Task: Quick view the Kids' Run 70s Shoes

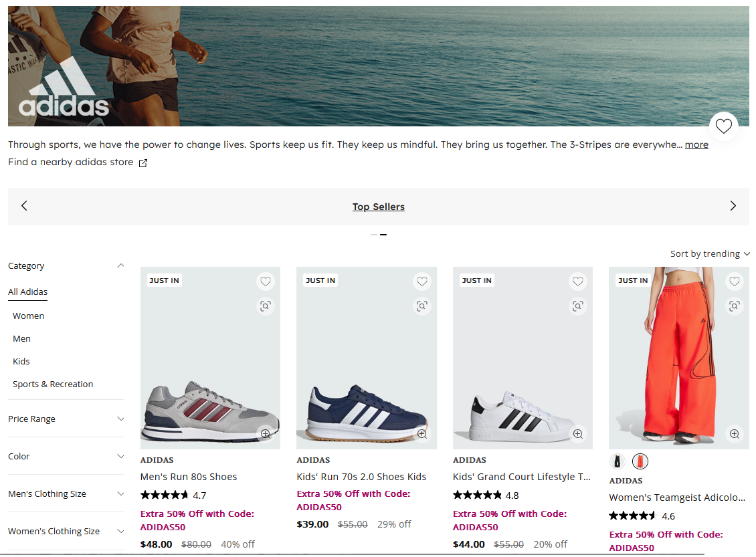Action: pyautogui.click(x=422, y=434)
